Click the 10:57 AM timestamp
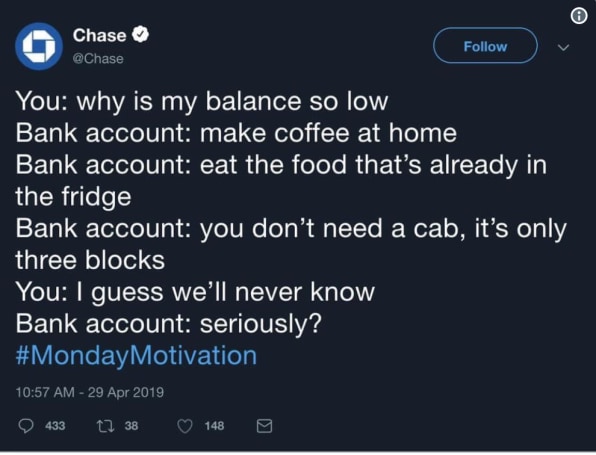Viewport: 596px width, 455px height. (45, 392)
